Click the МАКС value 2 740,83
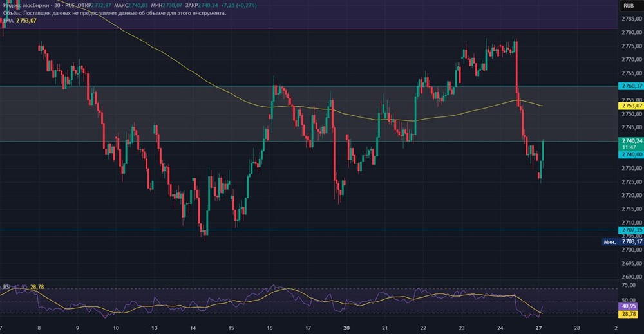The image size is (644, 334). pyautogui.click(x=138, y=5)
